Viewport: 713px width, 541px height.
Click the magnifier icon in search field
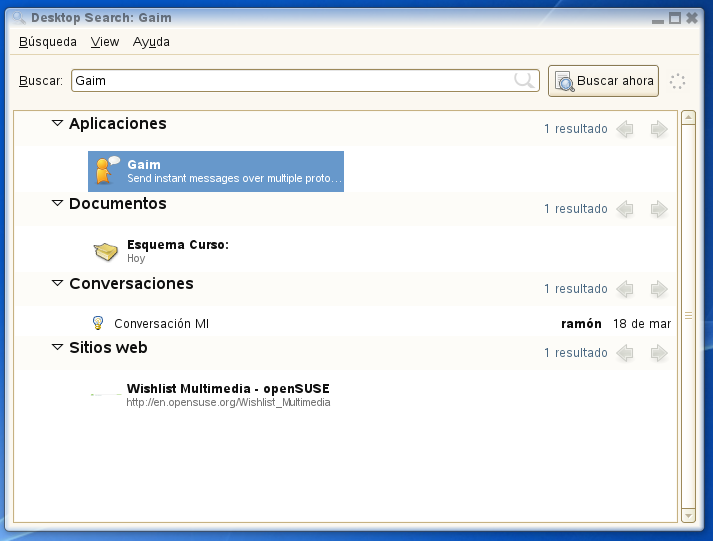[524, 81]
